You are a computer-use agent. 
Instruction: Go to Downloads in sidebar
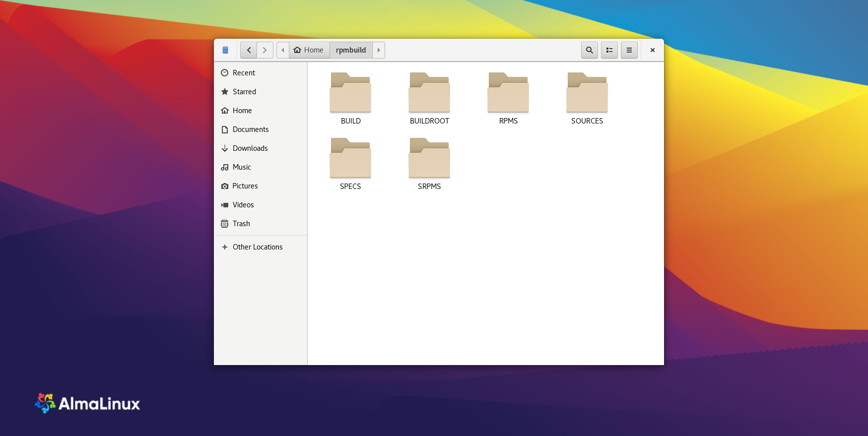(x=250, y=148)
